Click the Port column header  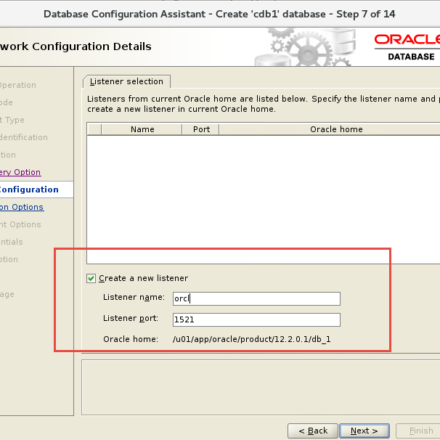(x=201, y=129)
